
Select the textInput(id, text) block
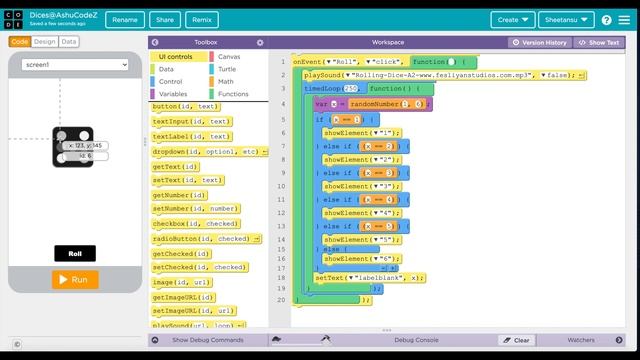pos(192,122)
